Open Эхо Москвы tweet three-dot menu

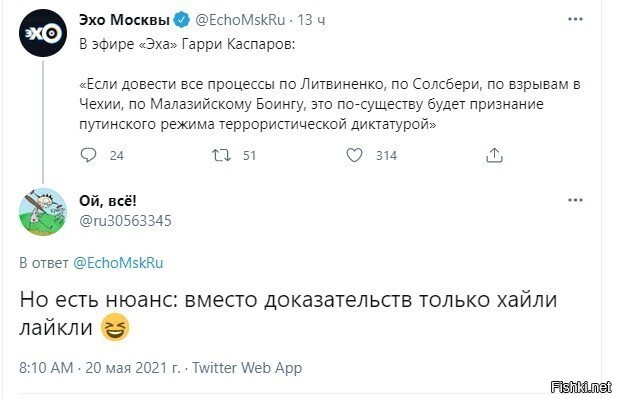coord(575,19)
